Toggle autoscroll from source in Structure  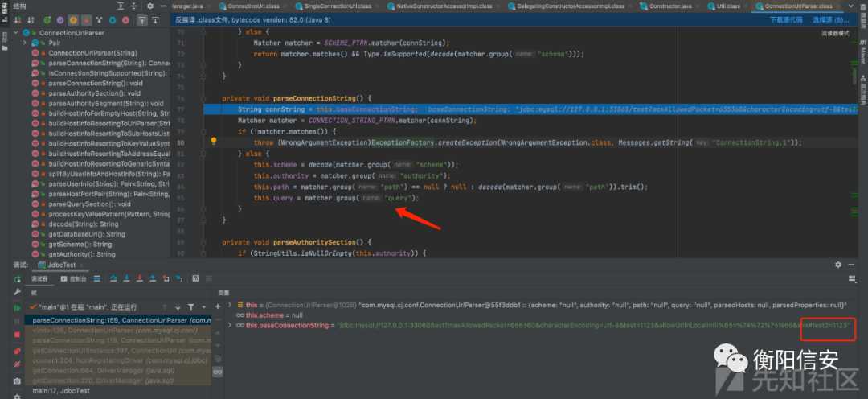156,20
